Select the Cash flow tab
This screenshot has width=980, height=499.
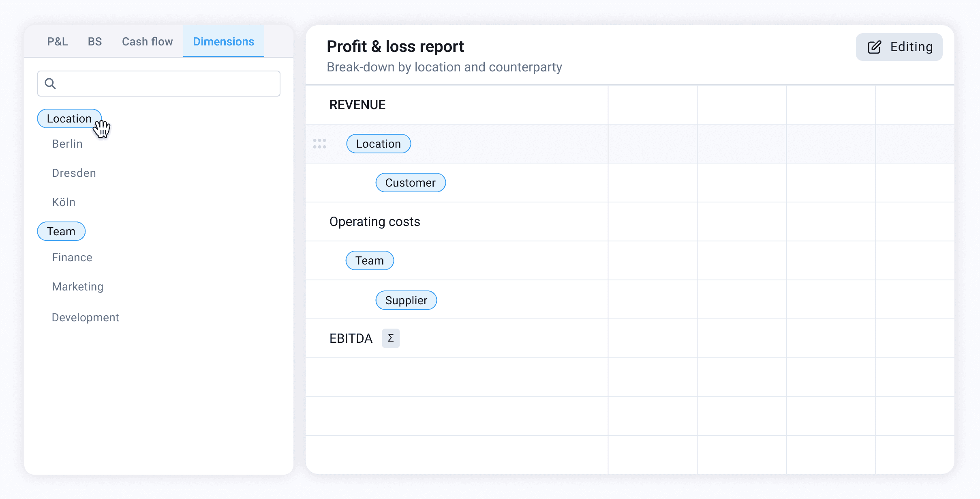point(147,42)
